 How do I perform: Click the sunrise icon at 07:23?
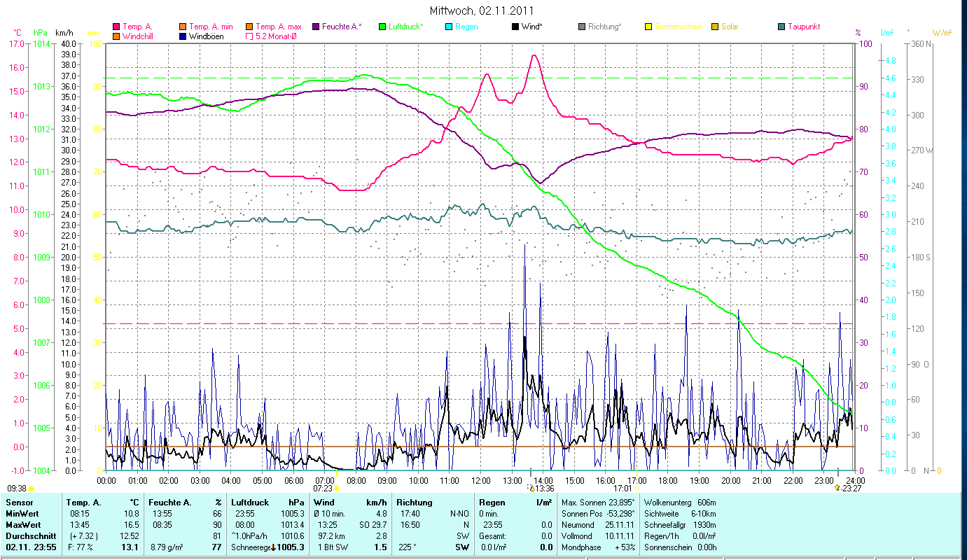tap(337, 489)
